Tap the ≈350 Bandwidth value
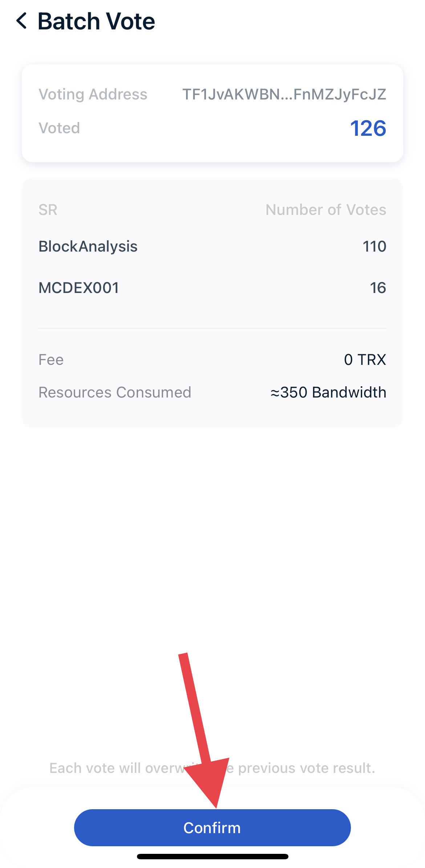This screenshot has width=425, height=868. 328,392
